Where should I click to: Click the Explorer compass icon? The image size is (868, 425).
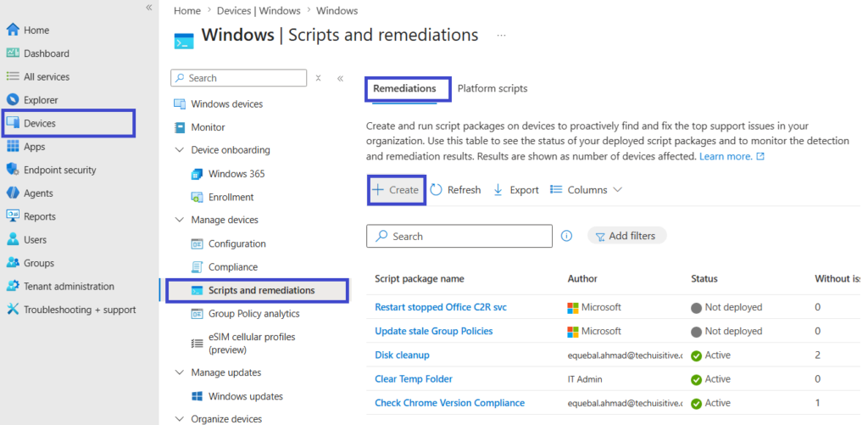pyautogui.click(x=13, y=100)
